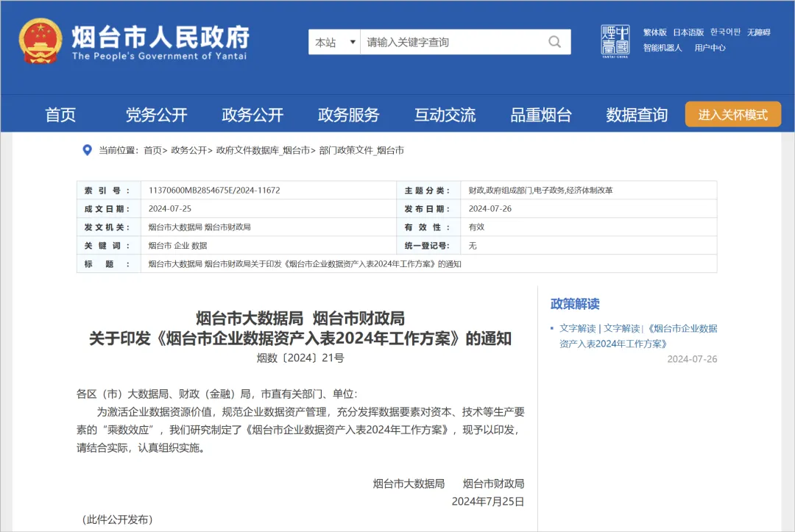Click the magnifier search icon
Viewport: 795px width, 532px height.
coord(554,42)
